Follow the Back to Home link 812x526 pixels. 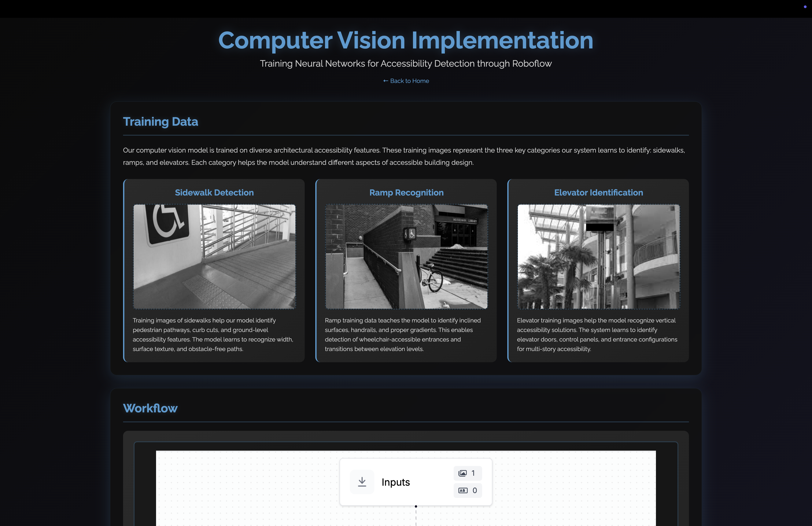click(406, 81)
